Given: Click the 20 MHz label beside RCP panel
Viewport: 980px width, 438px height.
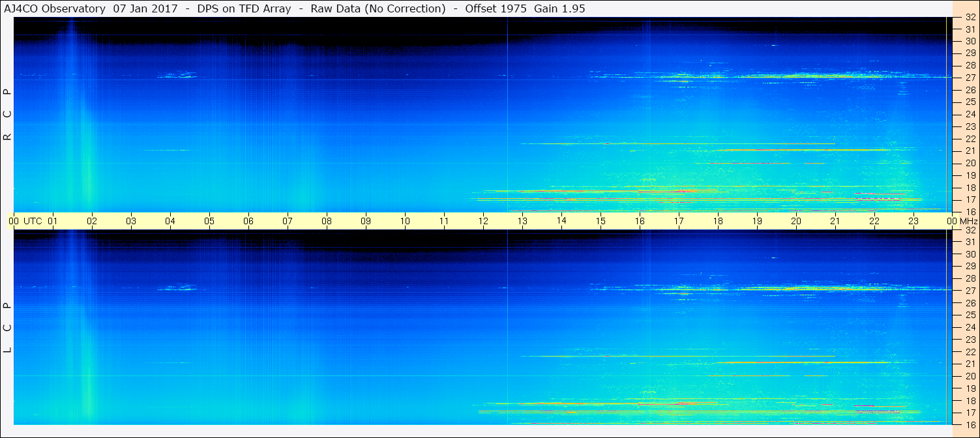Looking at the screenshot, I should tap(970, 163).
